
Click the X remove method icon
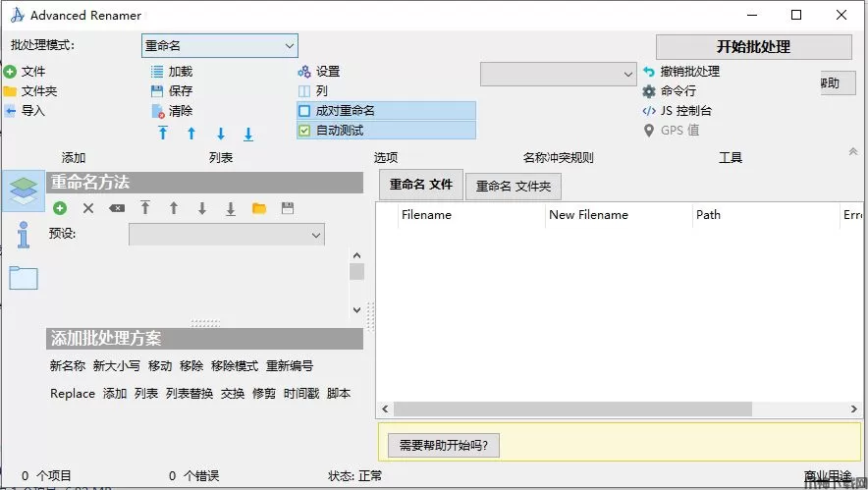(x=88, y=208)
